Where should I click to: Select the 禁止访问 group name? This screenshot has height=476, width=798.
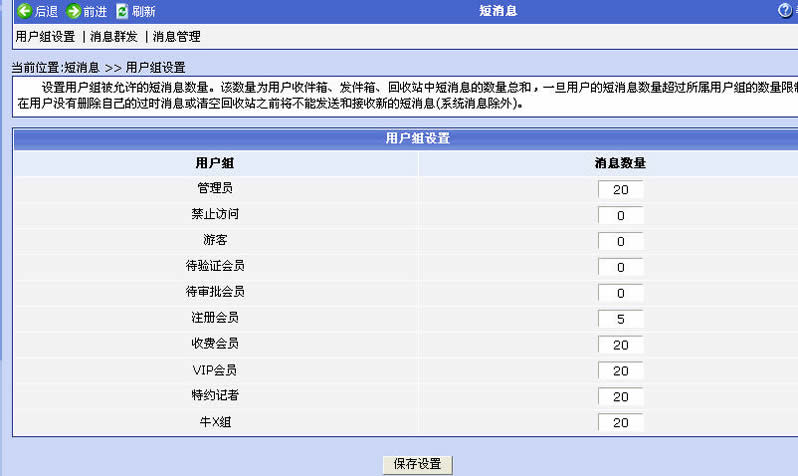tap(215, 214)
